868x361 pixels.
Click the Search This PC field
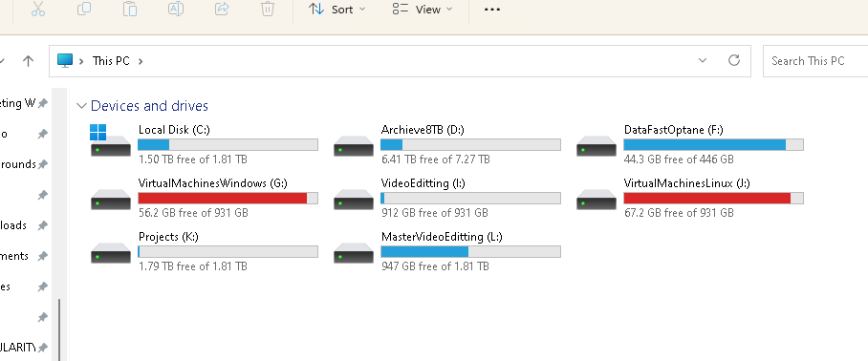814,61
